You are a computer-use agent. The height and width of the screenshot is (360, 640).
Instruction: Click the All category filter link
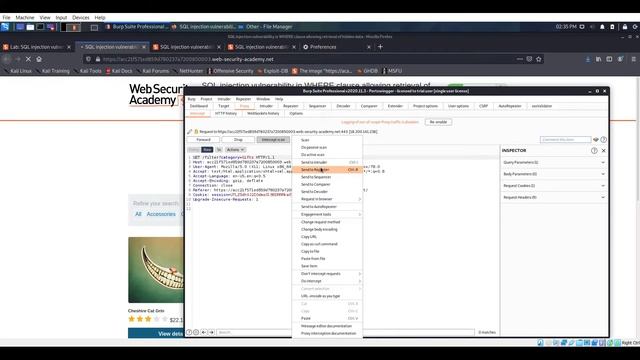(138, 214)
